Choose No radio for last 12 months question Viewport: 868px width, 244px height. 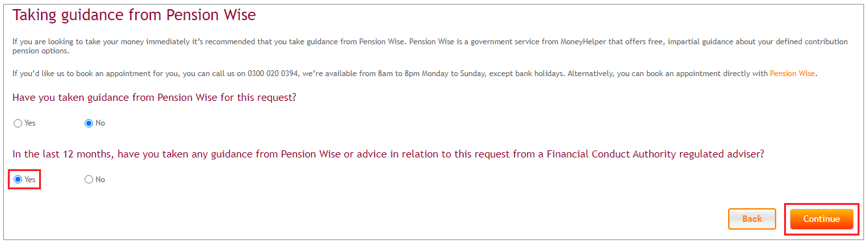[88, 180]
